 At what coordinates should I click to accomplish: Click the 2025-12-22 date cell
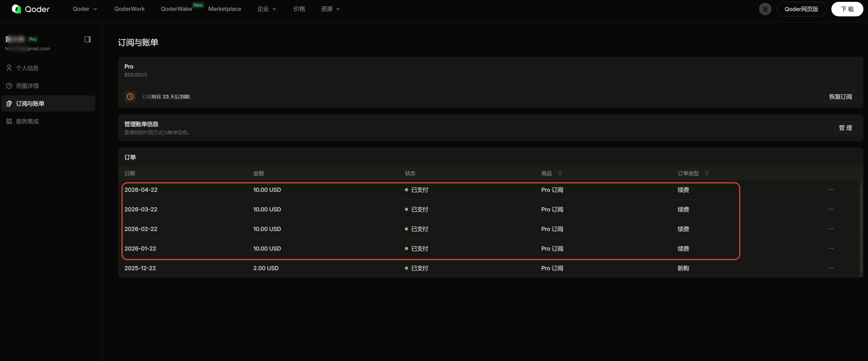[x=140, y=268]
